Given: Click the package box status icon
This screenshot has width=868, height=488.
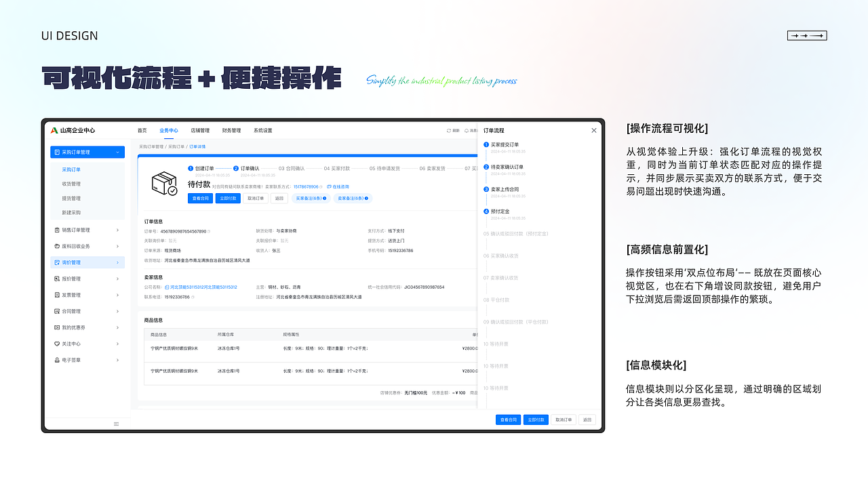Looking at the screenshot, I should tap(163, 183).
